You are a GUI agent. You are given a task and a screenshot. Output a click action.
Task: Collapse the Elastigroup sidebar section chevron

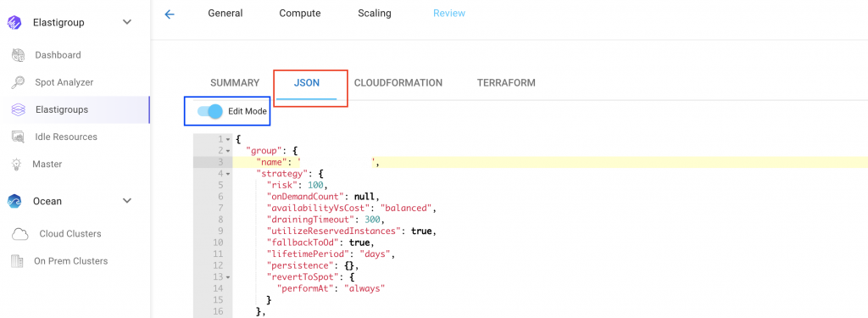(127, 22)
